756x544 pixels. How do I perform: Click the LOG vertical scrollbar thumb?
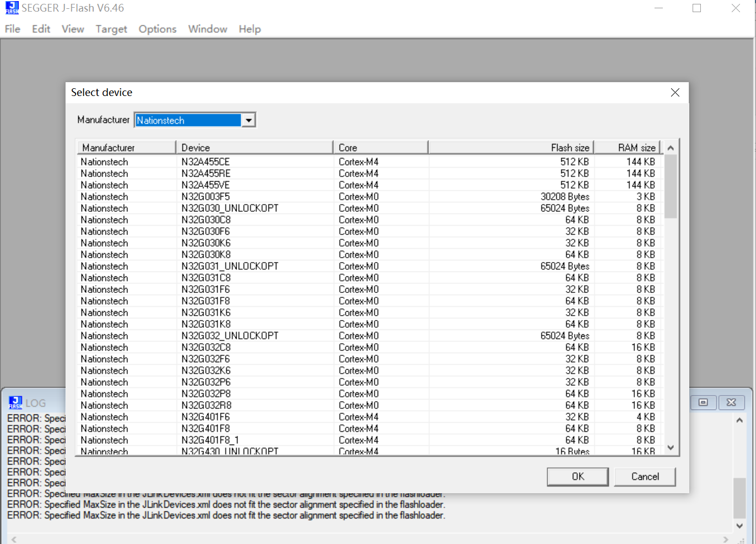coord(739,498)
